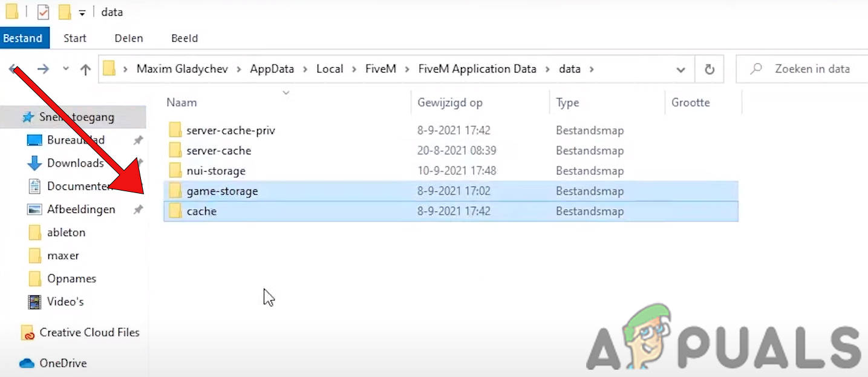Expand the Quick Access Toolbar customization dropdown
This screenshot has width=868, height=377.
81,11
